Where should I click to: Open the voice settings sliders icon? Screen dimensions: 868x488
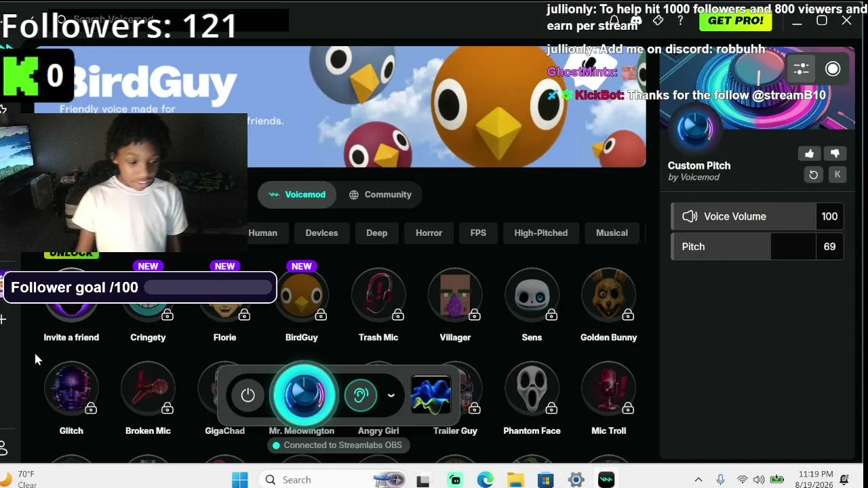coord(802,69)
